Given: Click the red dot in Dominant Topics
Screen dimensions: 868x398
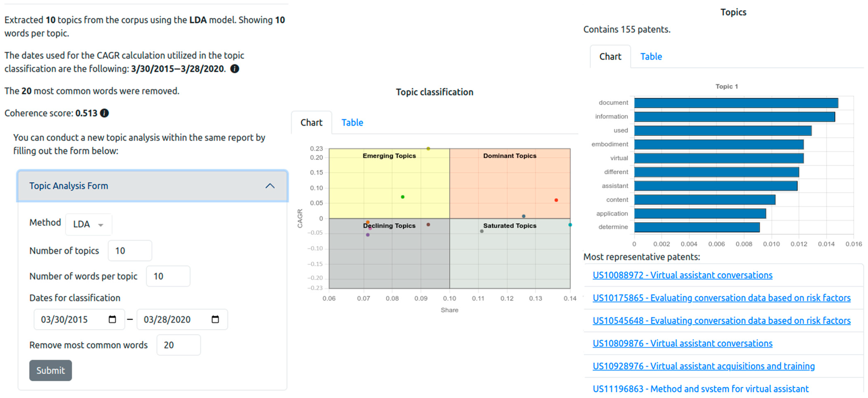Looking at the screenshot, I should pyautogui.click(x=556, y=200).
